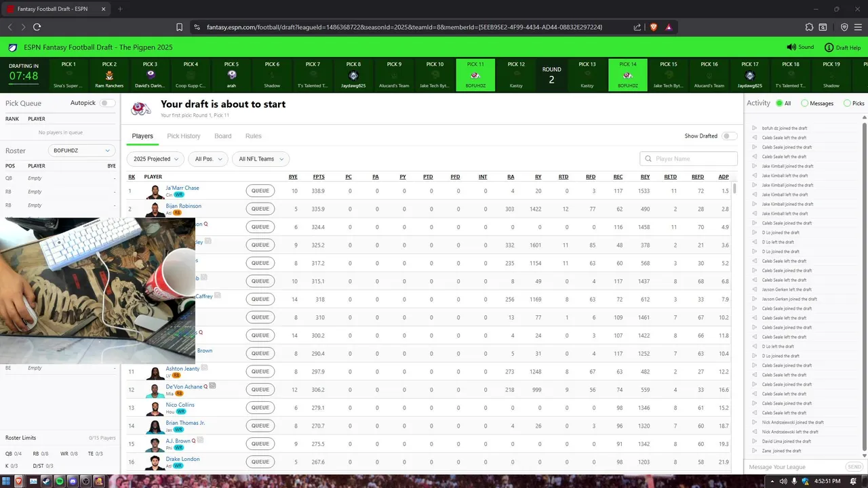Toggle the browser sidebar panel icon

coord(823,27)
